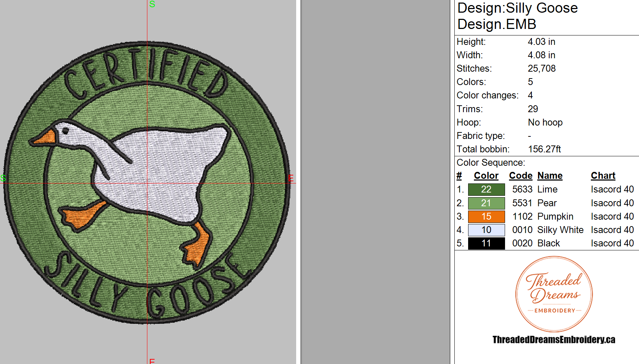Click the Pear color swatch numbered 21

click(x=486, y=203)
